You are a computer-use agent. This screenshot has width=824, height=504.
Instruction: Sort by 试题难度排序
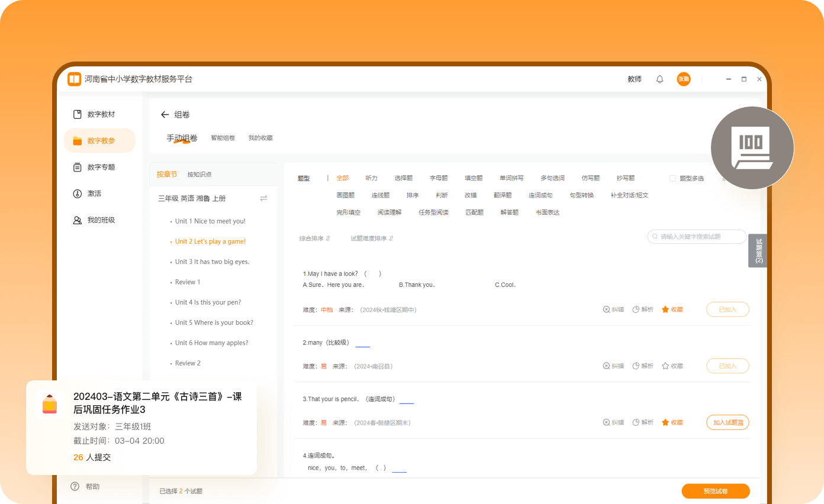click(x=372, y=238)
